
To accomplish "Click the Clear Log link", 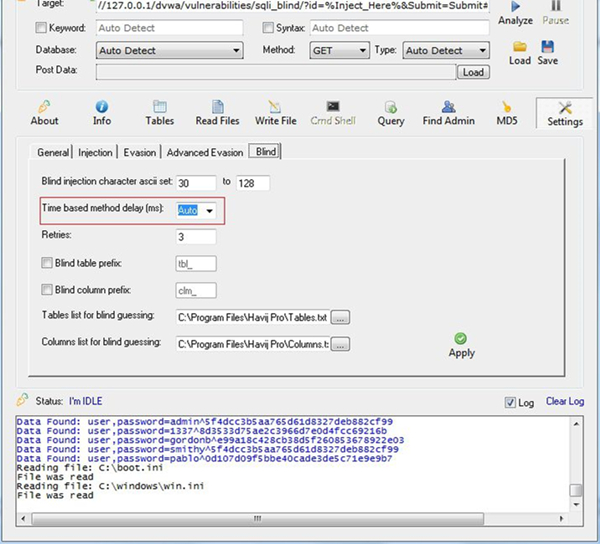I will pos(564,402).
